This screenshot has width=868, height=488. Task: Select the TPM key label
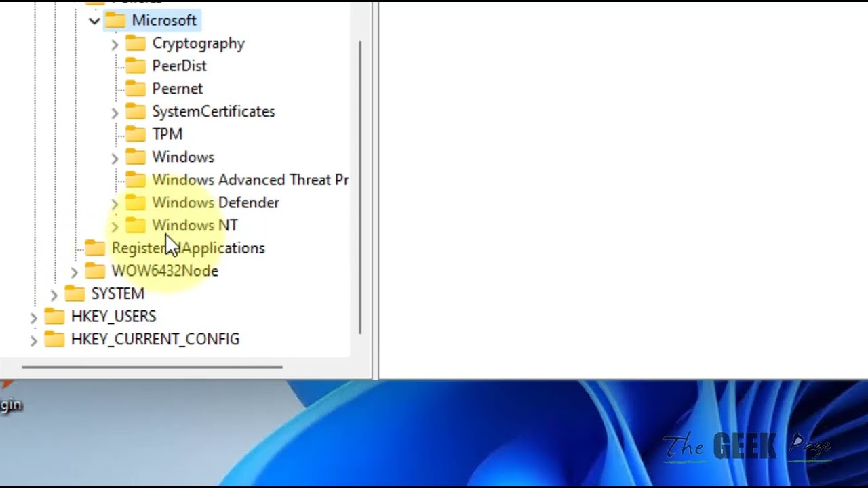point(167,134)
